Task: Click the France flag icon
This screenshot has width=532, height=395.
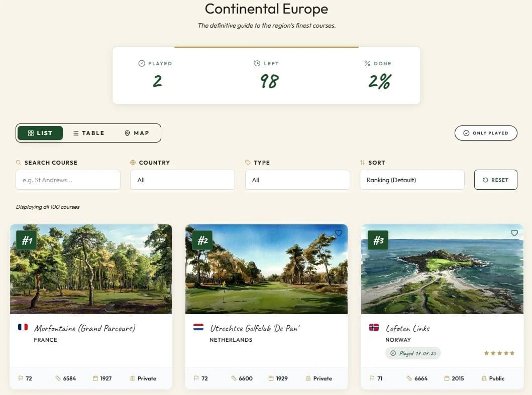Action: (23, 327)
